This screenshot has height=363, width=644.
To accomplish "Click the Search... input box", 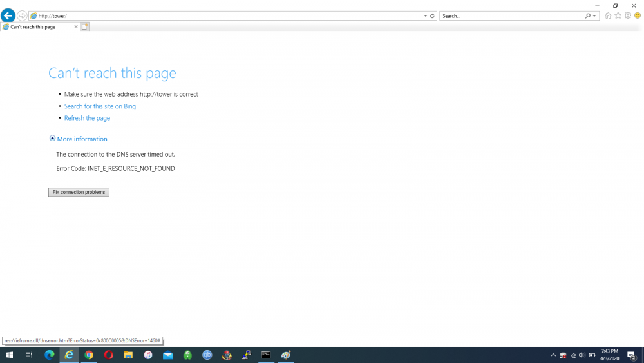I will pyautogui.click(x=512, y=16).
